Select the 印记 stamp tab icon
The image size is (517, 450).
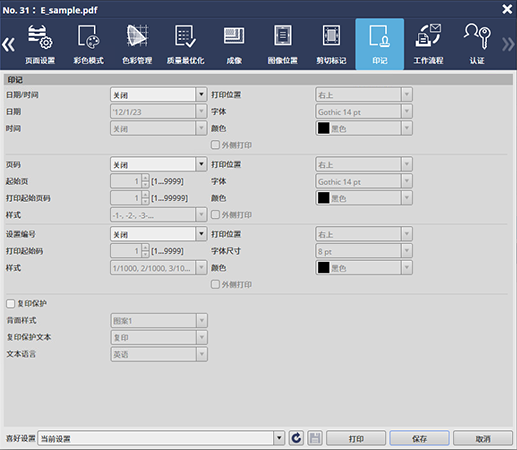tap(380, 44)
